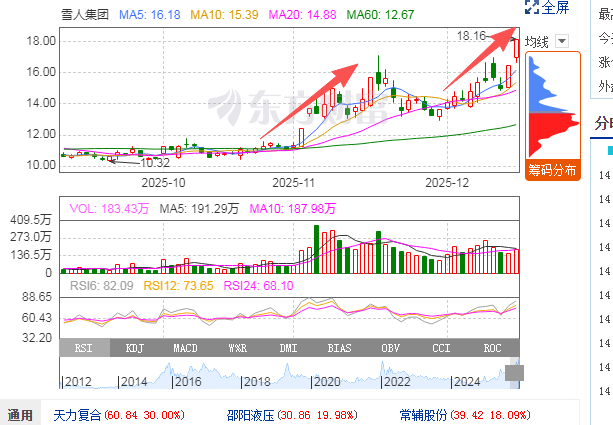The height and width of the screenshot is (425, 613).
Task: Open 天力复合 stock link
Action: coord(77,415)
